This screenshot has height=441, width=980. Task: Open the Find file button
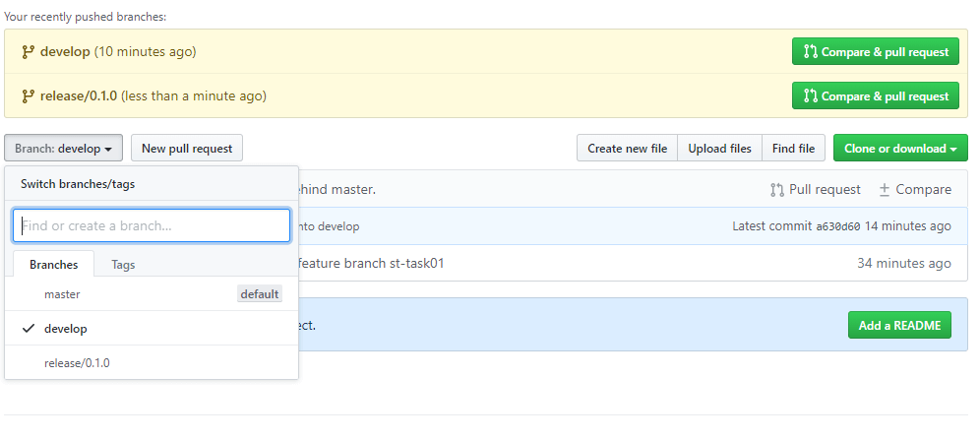point(793,149)
